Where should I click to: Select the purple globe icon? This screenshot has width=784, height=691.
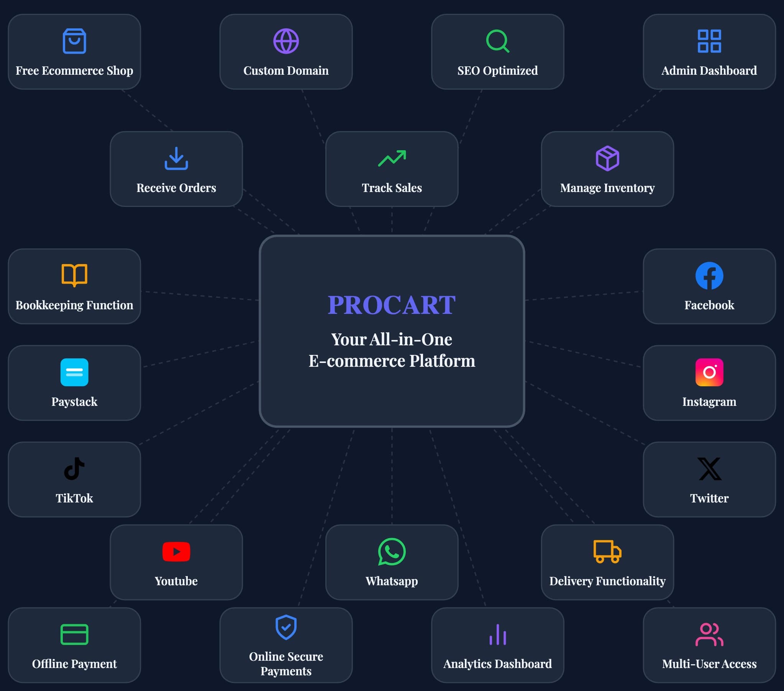click(x=286, y=41)
